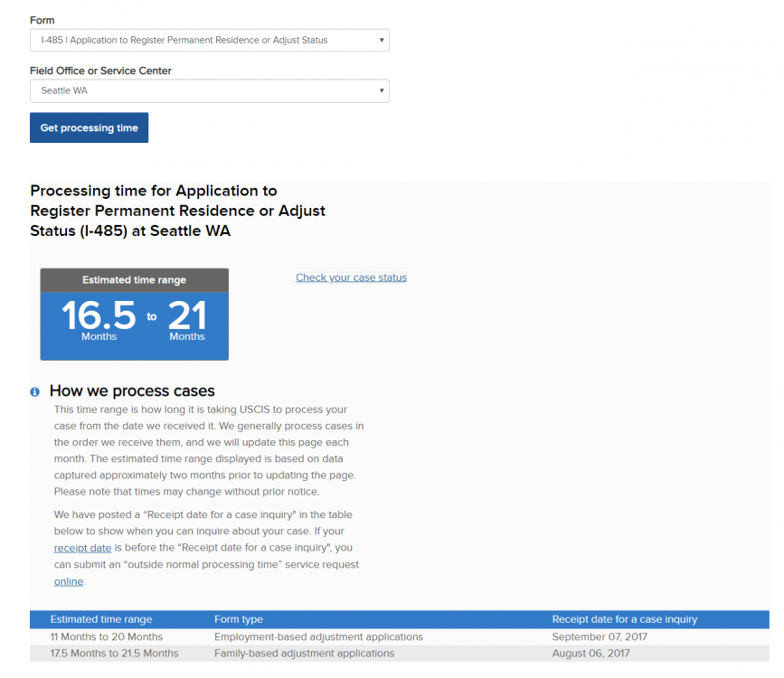Select the Employment-based adjustment applications cell

pyautogui.click(x=318, y=636)
